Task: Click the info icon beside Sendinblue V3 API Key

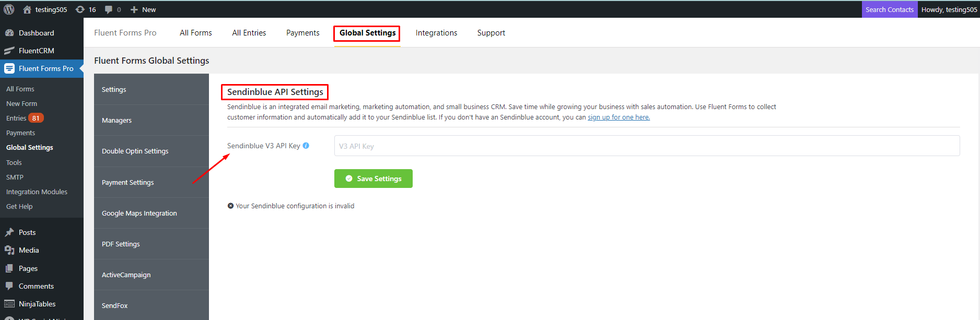Action: pos(306,146)
